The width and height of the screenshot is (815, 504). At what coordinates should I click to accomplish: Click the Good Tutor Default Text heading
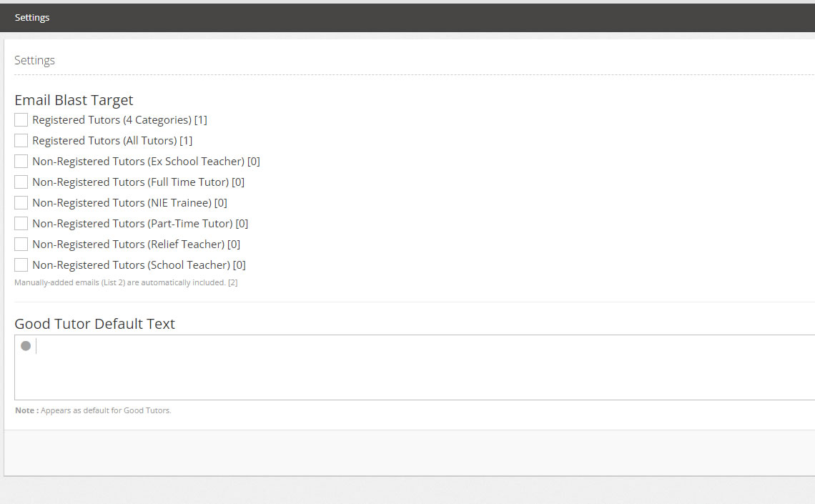pyautogui.click(x=94, y=325)
